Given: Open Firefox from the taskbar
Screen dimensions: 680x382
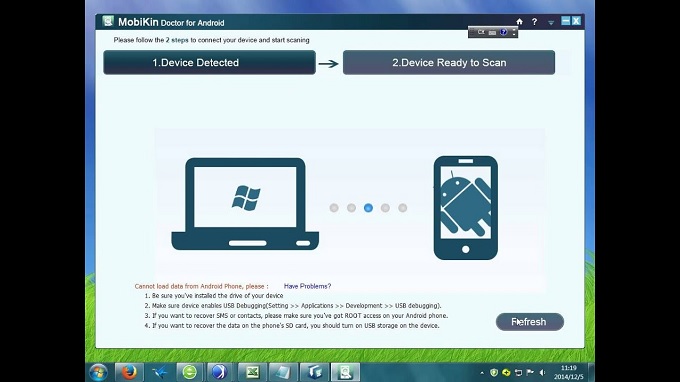Looking at the screenshot, I should (x=129, y=372).
